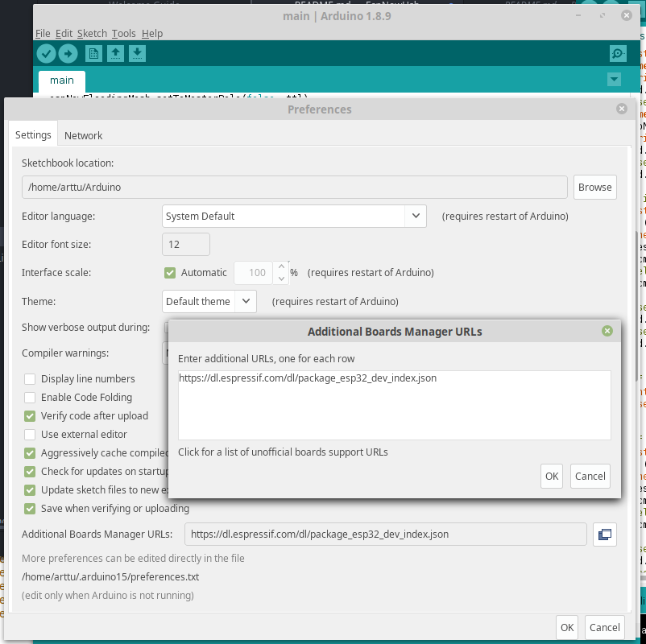Close the Arduino main window

[626, 15]
